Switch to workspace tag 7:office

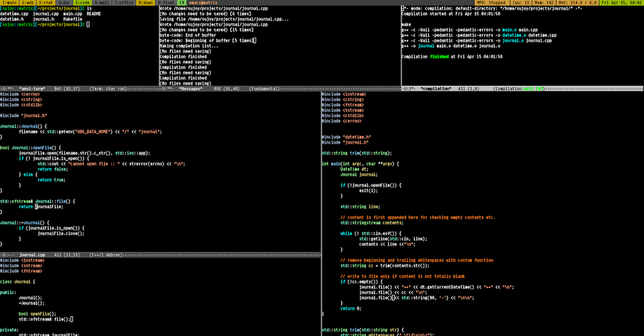point(123,3)
